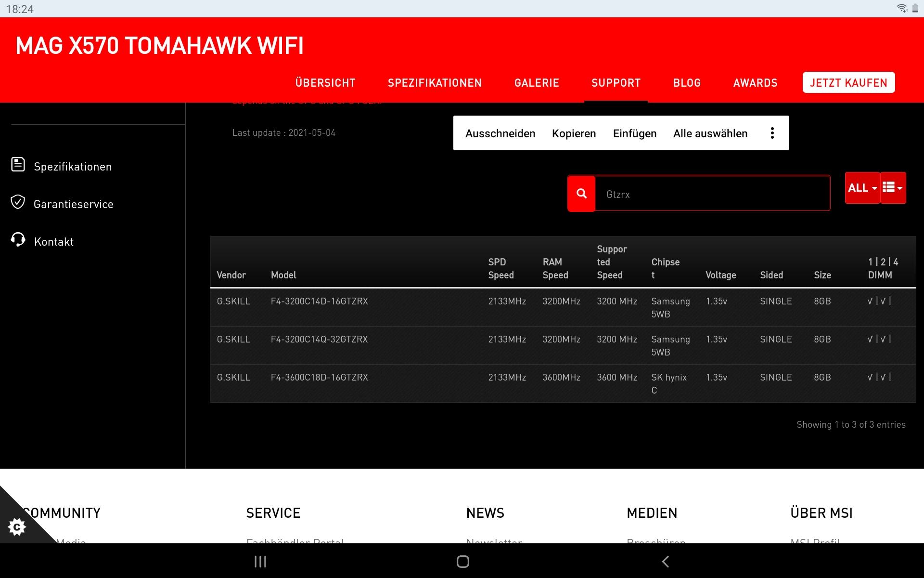Select the Support tab

616,83
